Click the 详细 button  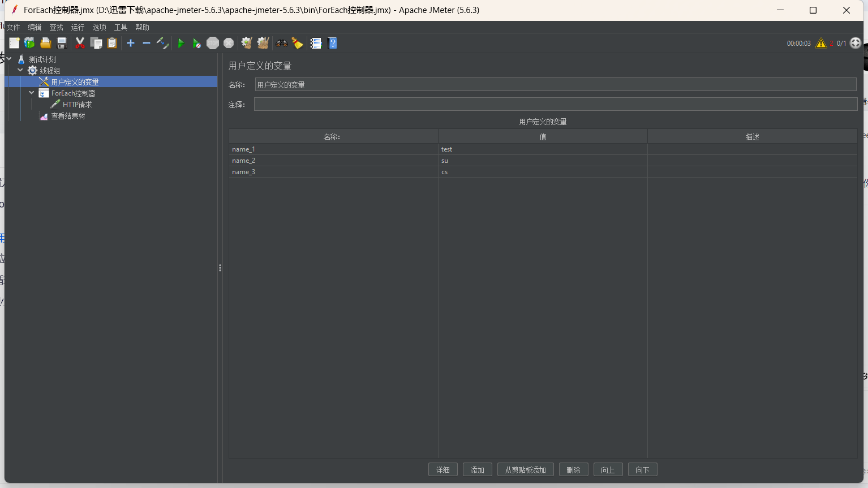click(443, 470)
